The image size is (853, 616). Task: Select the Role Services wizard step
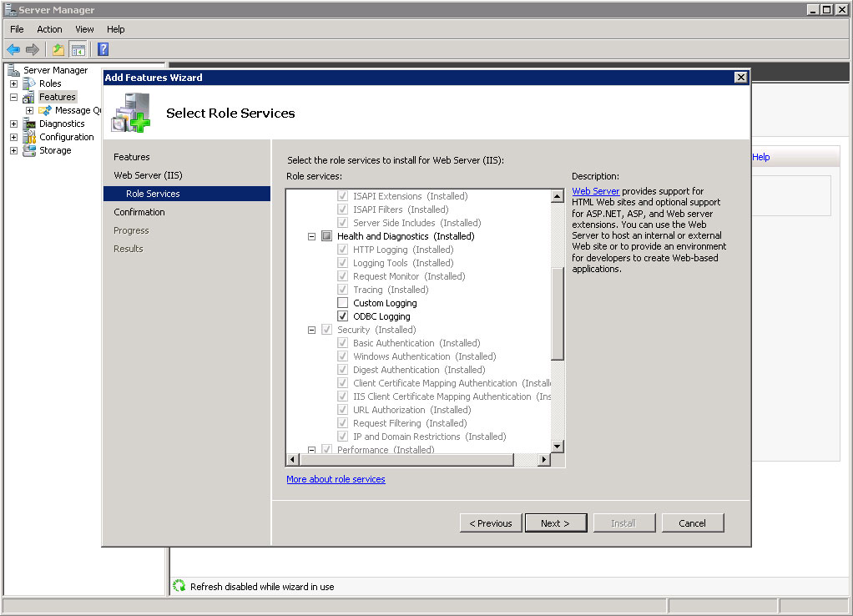tap(187, 194)
